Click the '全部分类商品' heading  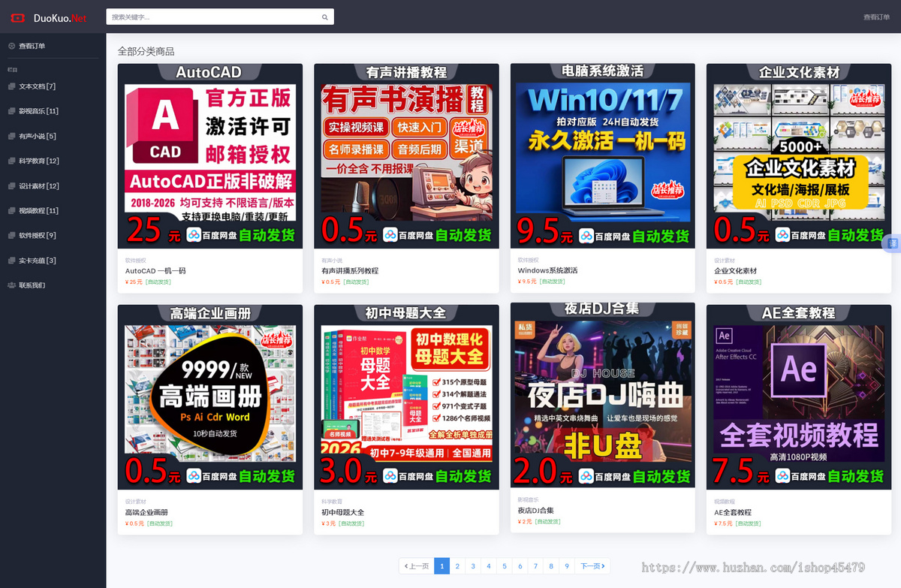146,51
